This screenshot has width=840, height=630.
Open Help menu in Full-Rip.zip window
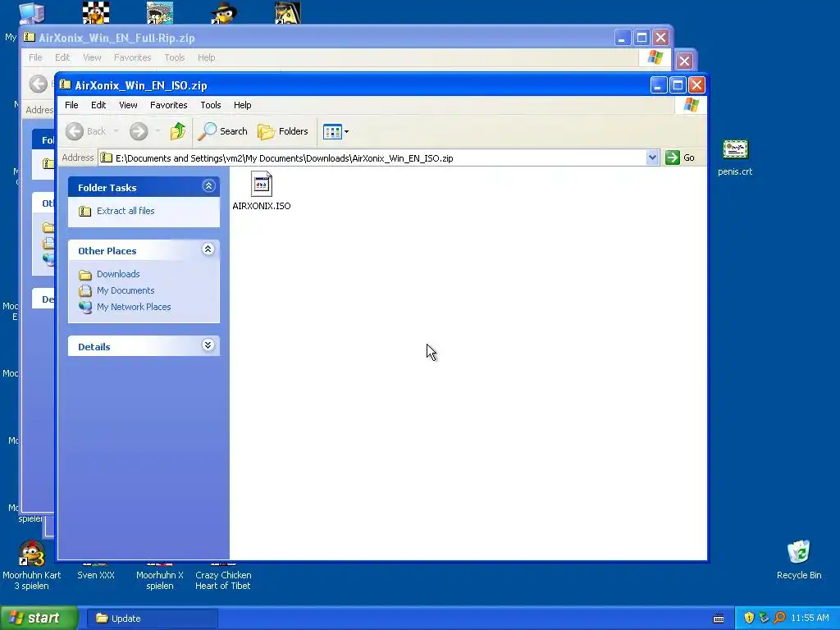tap(206, 57)
